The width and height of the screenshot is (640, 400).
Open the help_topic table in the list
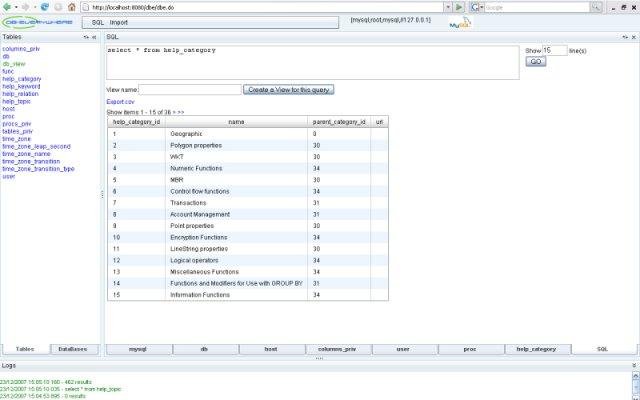click(x=17, y=101)
